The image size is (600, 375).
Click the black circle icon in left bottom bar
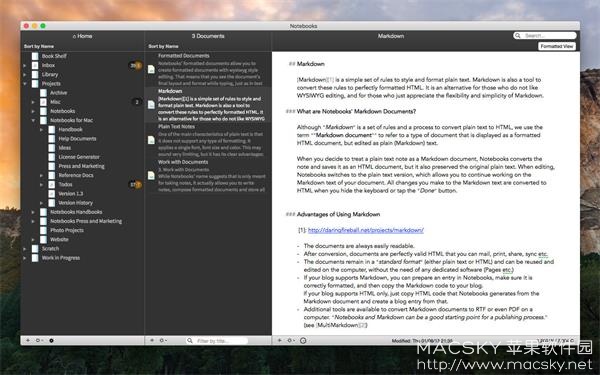pos(51,340)
